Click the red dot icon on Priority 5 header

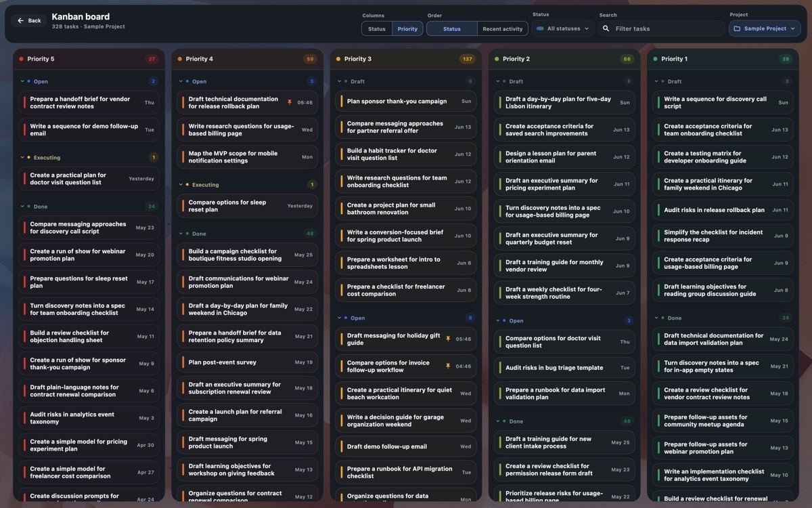click(x=22, y=59)
